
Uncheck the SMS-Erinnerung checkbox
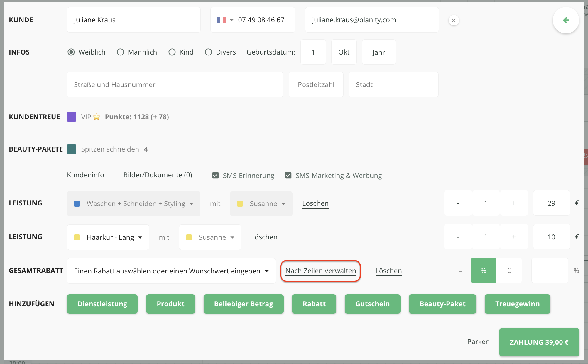pyautogui.click(x=215, y=176)
